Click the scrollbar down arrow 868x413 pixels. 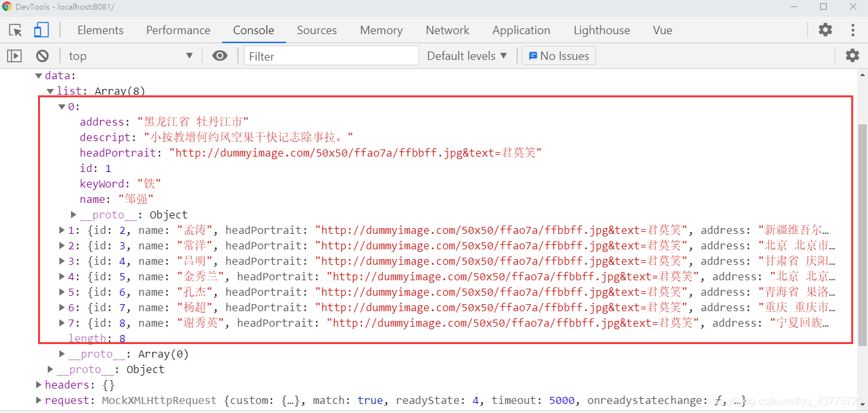862,403
